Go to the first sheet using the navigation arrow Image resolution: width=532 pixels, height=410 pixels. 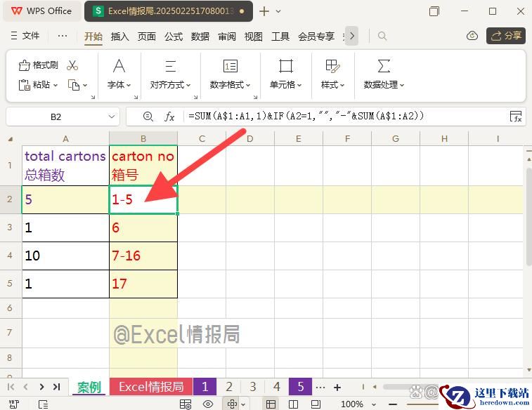click(11, 387)
